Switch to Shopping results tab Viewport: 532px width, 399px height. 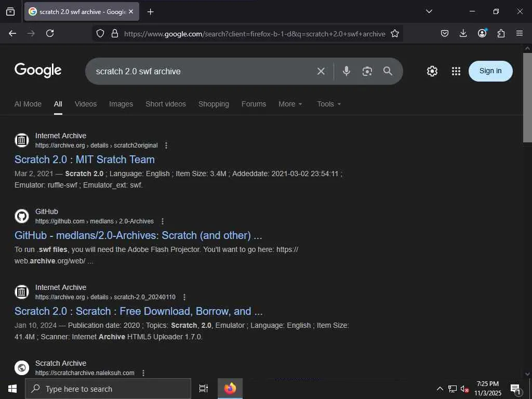click(214, 104)
